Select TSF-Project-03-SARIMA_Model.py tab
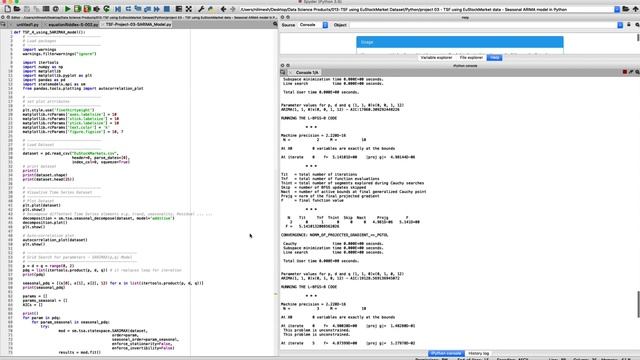This screenshot has height=360, width=640. tap(139, 24)
